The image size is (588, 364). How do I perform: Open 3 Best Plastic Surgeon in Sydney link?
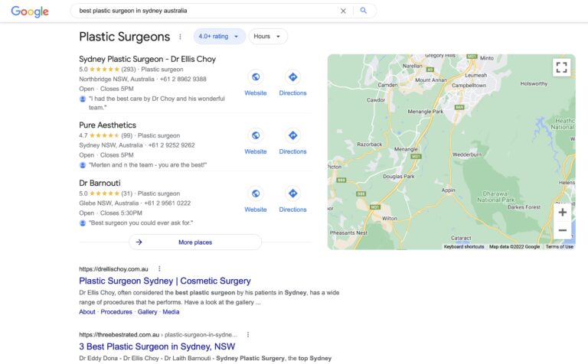coord(157,346)
